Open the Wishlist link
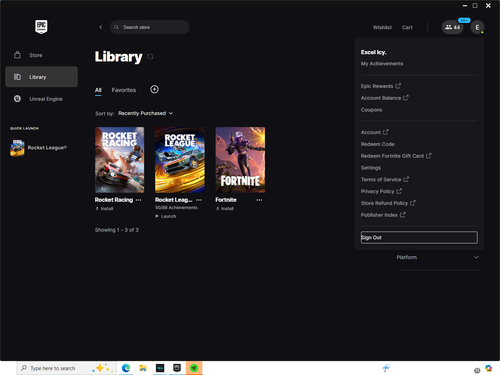The height and width of the screenshot is (375, 500). [x=382, y=27]
